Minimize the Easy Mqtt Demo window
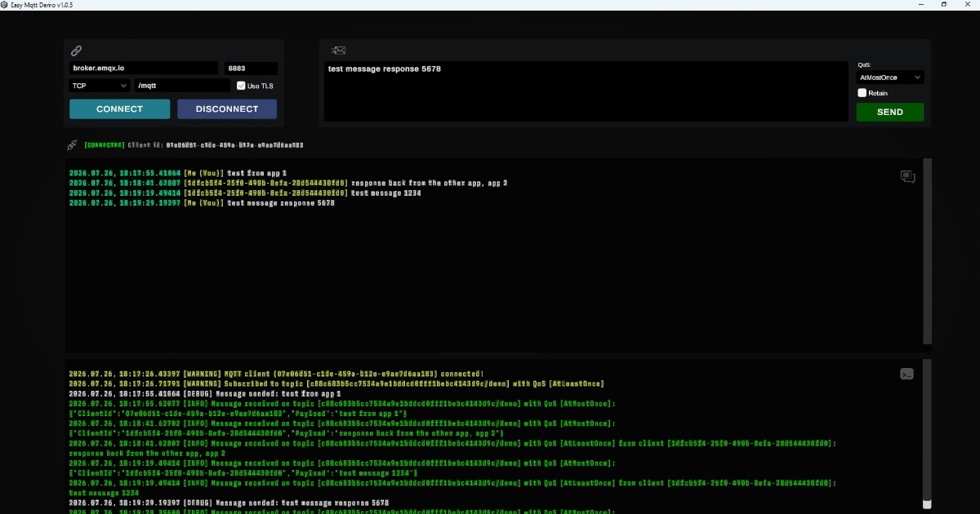980x514 pixels. tap(920, 4)
